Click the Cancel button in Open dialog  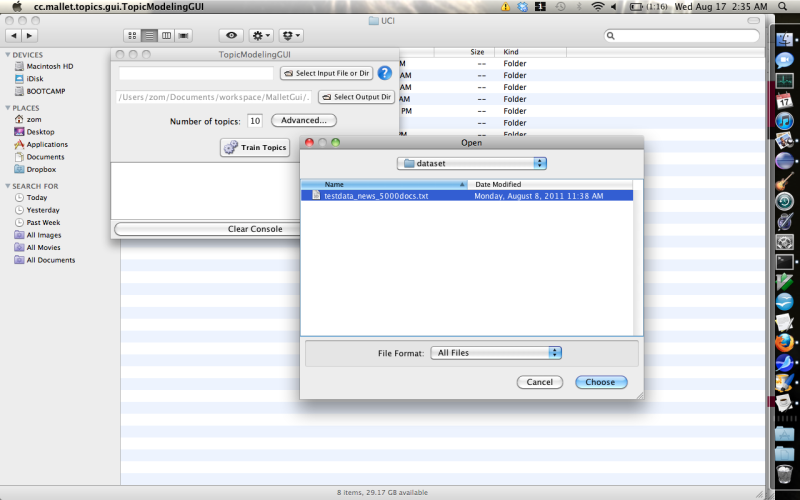[540, 382]
